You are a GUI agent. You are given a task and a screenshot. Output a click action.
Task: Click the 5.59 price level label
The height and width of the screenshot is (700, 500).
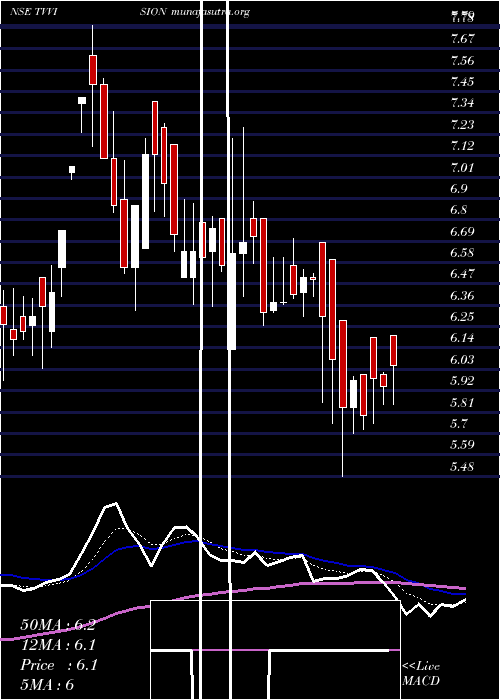click(462, 445)
